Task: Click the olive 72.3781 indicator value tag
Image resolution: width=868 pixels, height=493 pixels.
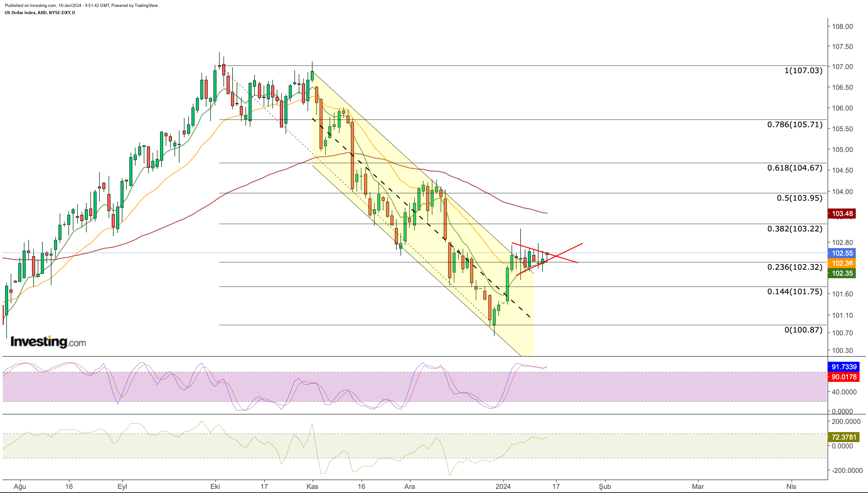Action: coord(844,437)
